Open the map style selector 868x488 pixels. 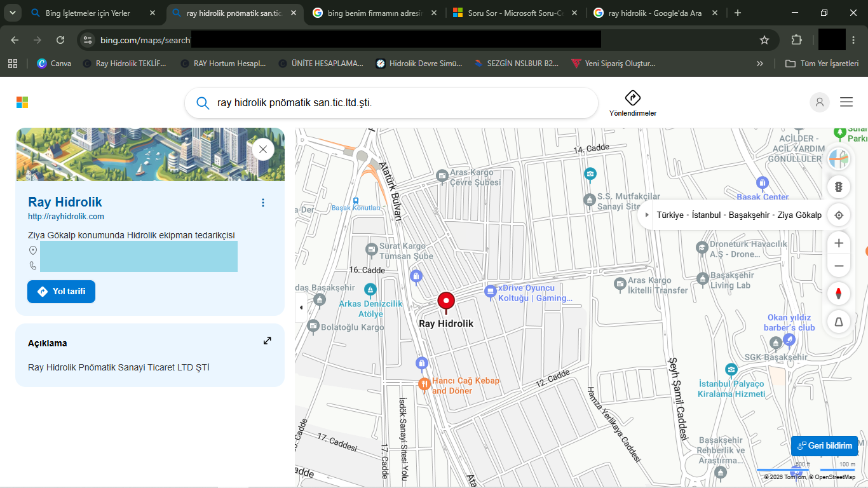click(x=839, y=159)
